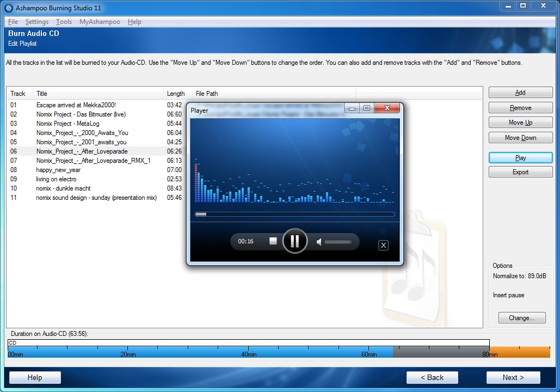The width and height of the screenshot is (560, 392).
Task: Select track "Nomix Project - Das Bitmuster (live)"
Action: pyautogui.click(x=81, y=114)
